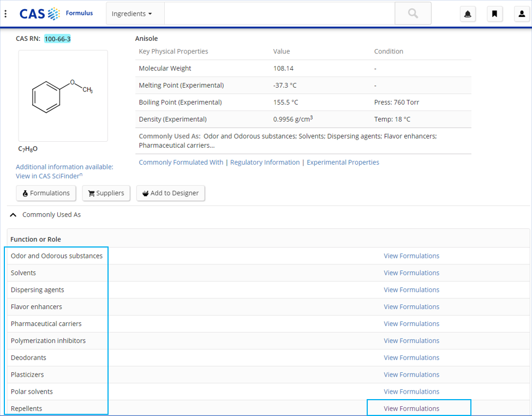Click the Boiling Point value 155.5 °C

point(285,102)
